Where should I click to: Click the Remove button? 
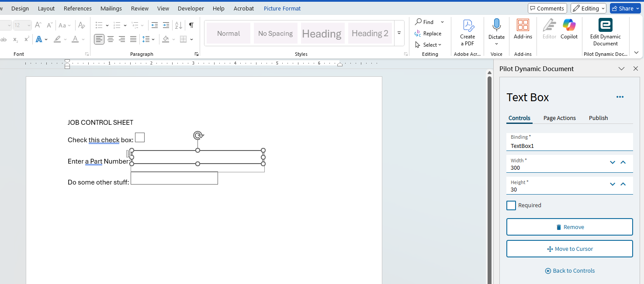[569, 227]
